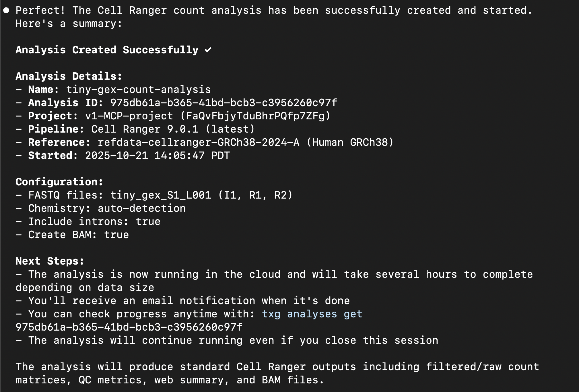579x392 pixels.
Task: Click the txg analyses get command
Action: pyautogui.click(x=312, y=314)
